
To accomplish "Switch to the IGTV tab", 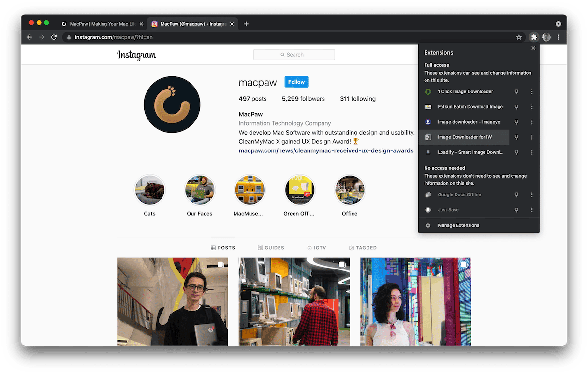I will pyautogui.click(x=317, y=248).
